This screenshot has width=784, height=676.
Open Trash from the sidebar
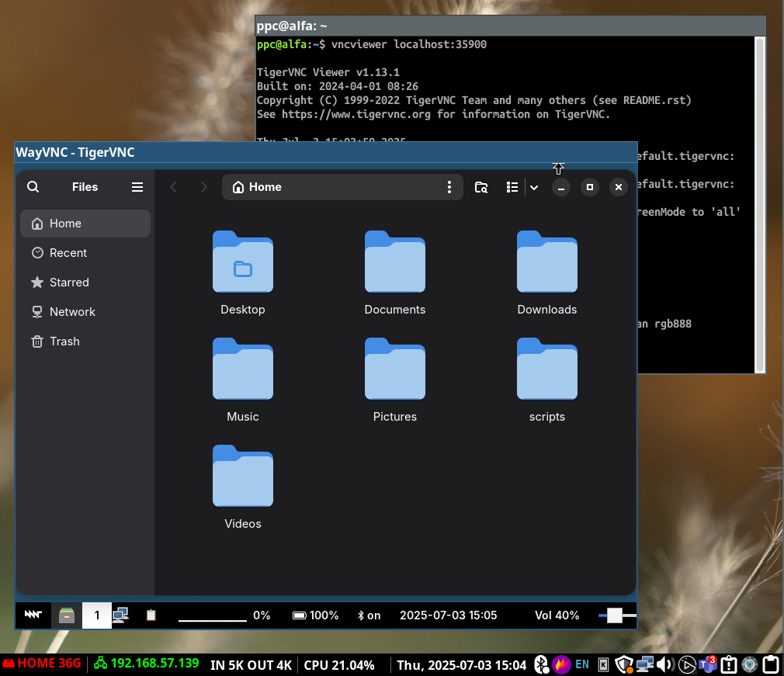click(64, 341)
